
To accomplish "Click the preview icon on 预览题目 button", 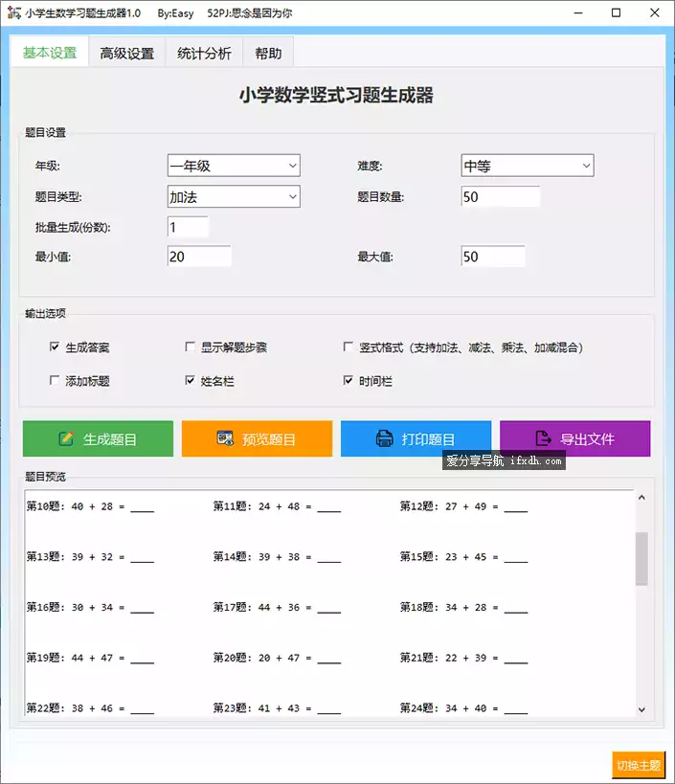I will pos(225,438).
